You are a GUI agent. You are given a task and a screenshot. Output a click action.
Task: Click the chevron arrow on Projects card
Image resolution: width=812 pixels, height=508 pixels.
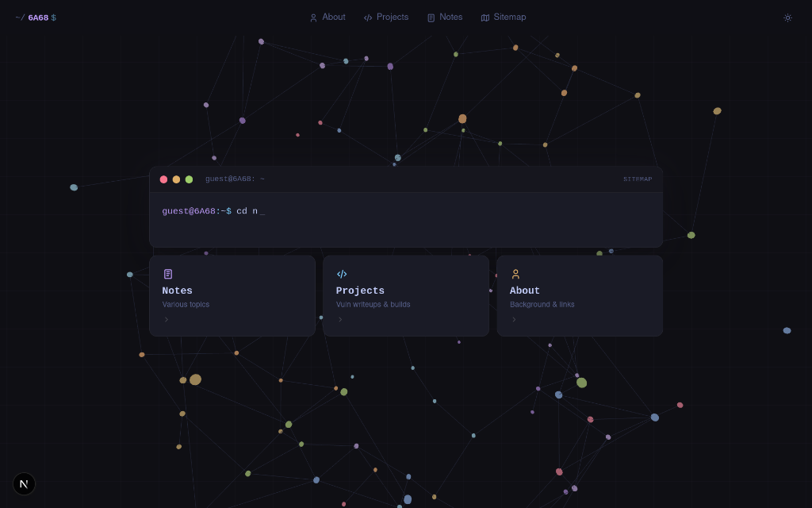point(340,319)
